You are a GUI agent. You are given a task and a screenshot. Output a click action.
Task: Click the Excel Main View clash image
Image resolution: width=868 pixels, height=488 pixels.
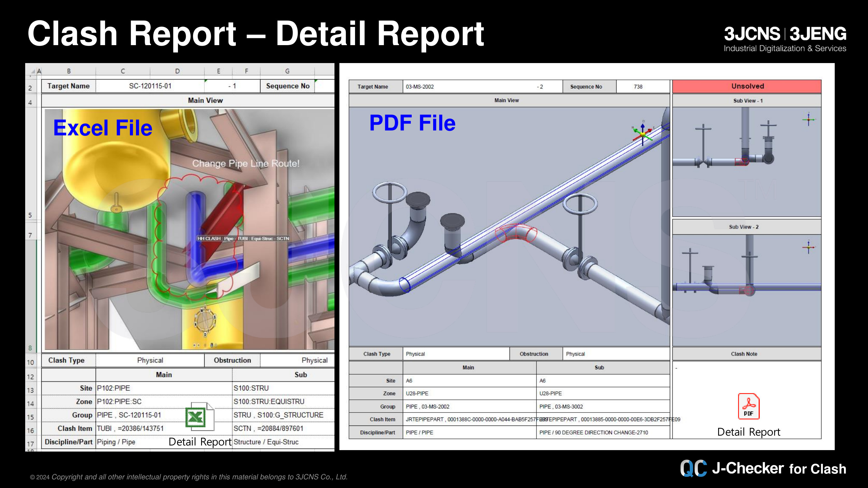click(x=190, y=229)
